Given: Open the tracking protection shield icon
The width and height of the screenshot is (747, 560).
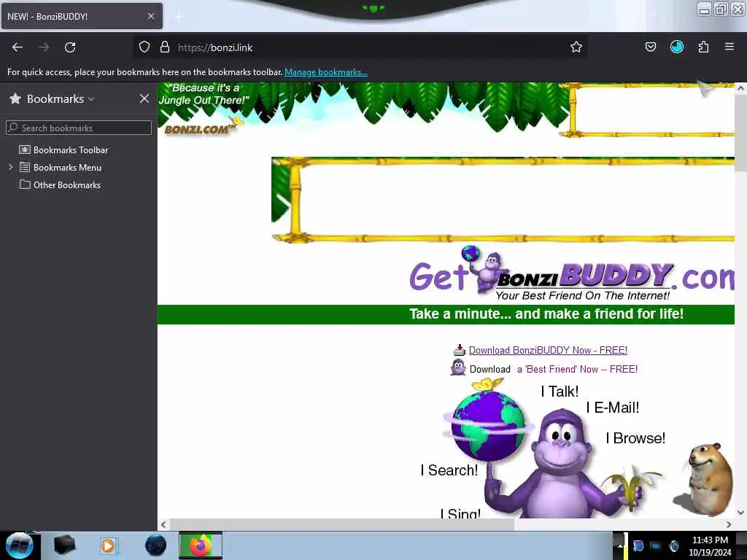Looking at the screenshot, I should 144,47.
